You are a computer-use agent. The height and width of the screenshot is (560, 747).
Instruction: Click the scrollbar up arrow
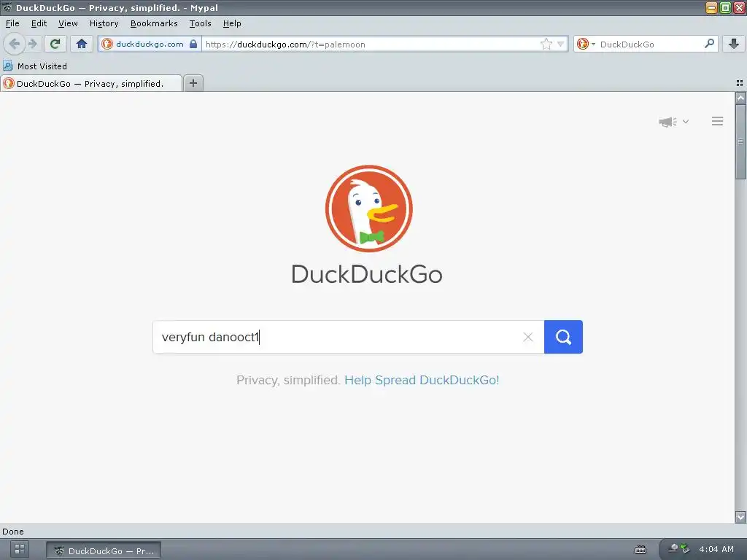740,98
